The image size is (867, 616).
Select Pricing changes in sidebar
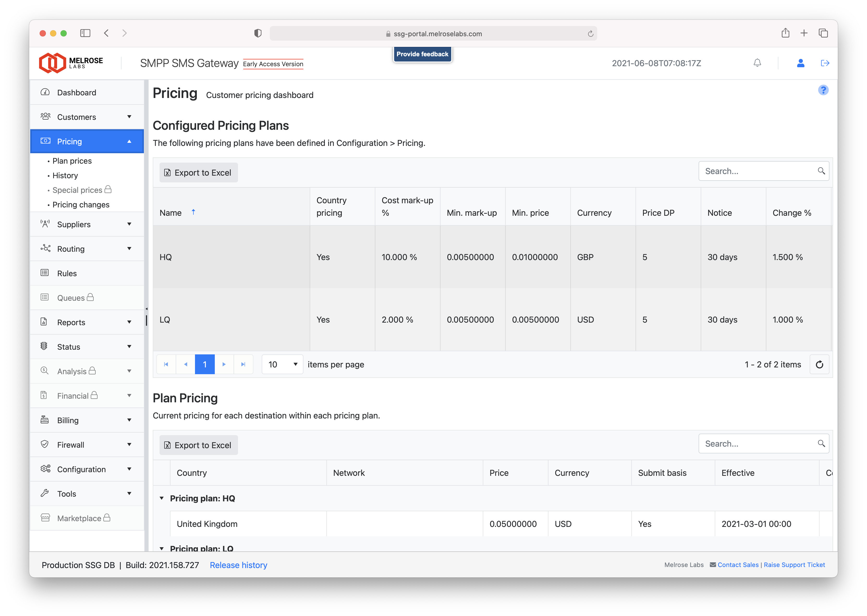tap(81, 205)
